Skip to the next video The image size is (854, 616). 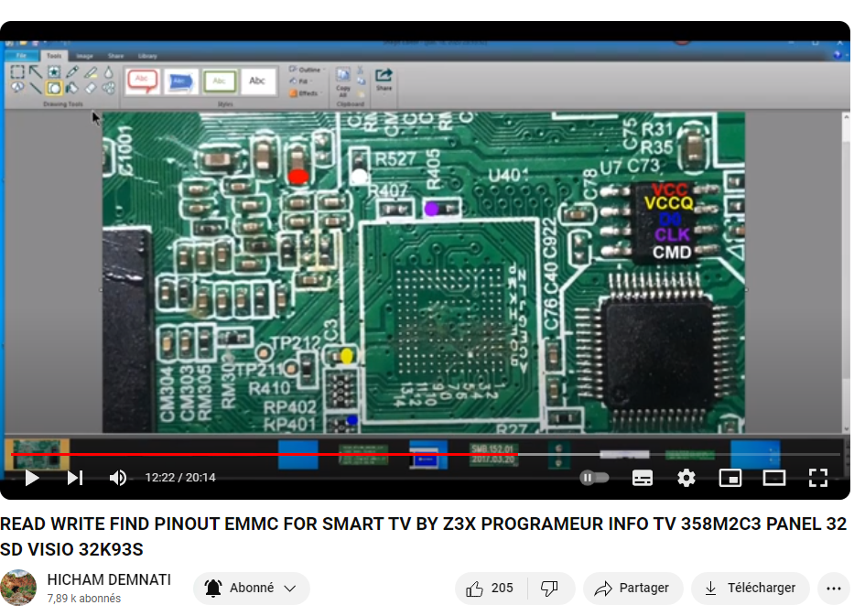coord(75,478)
